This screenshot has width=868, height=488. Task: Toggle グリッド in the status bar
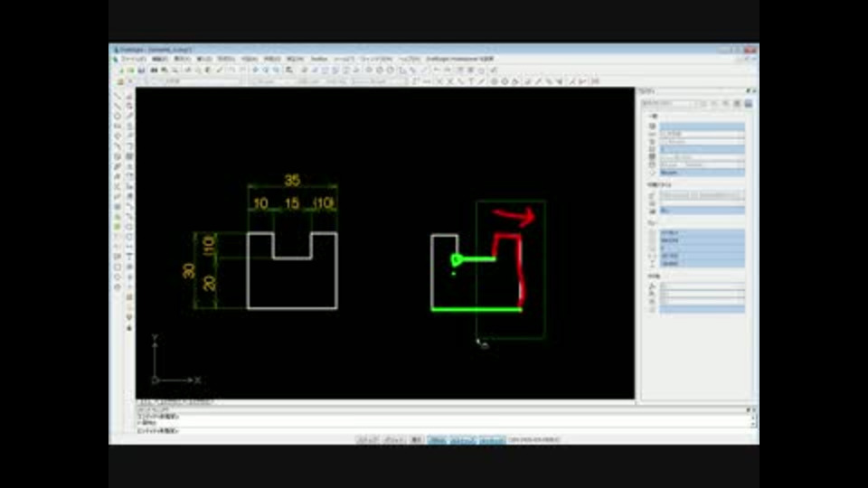tap(394, 440)
